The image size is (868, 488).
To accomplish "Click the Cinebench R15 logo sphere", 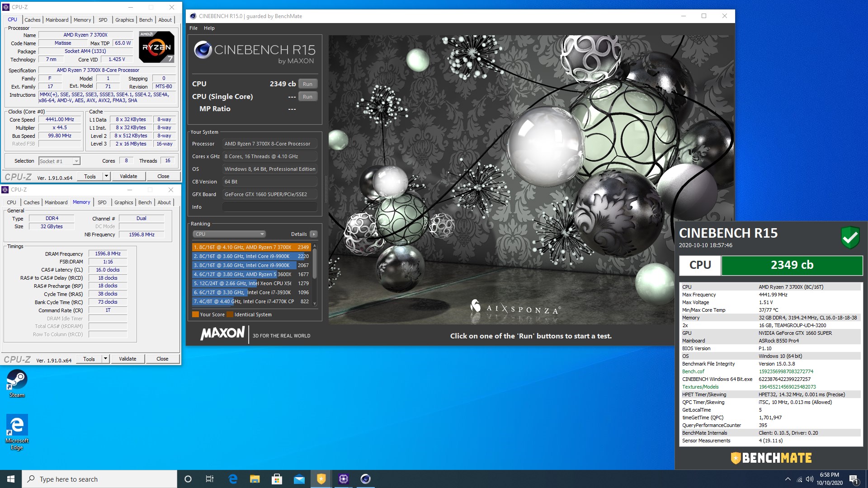I will click(203, 50).
